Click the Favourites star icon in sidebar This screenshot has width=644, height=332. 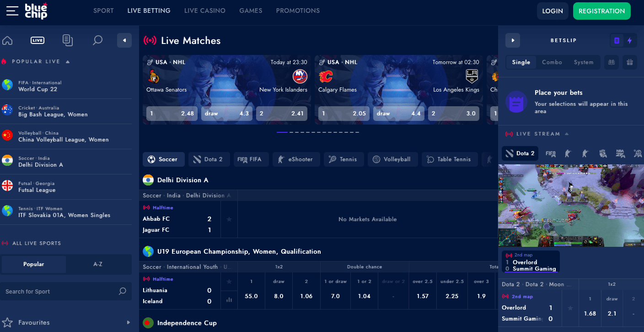7,322
